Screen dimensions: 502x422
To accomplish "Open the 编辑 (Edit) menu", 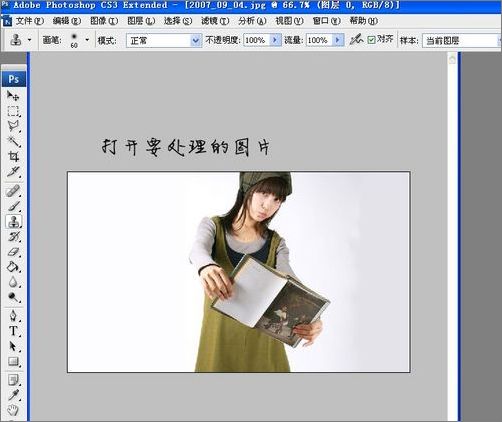I will [x=67, y=21].
